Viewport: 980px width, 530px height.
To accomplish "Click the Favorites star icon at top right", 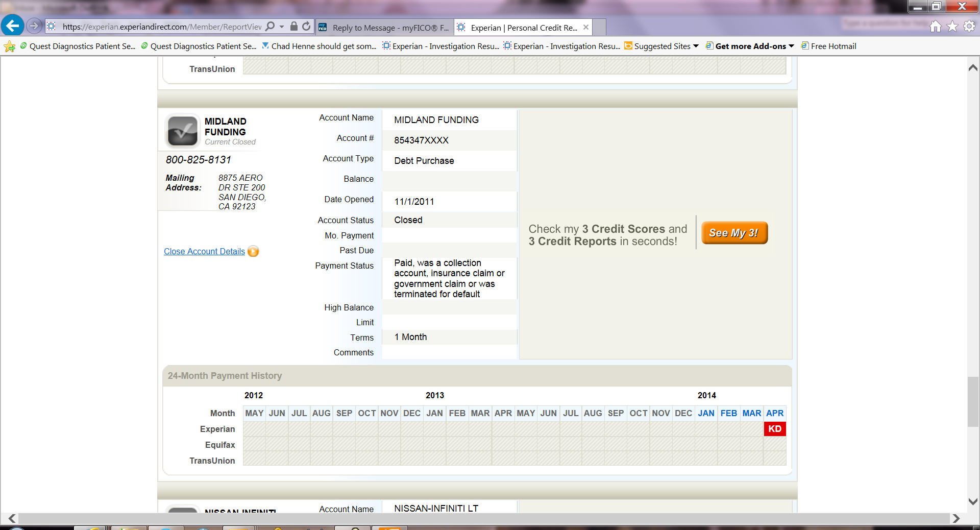I will [952, 27].
